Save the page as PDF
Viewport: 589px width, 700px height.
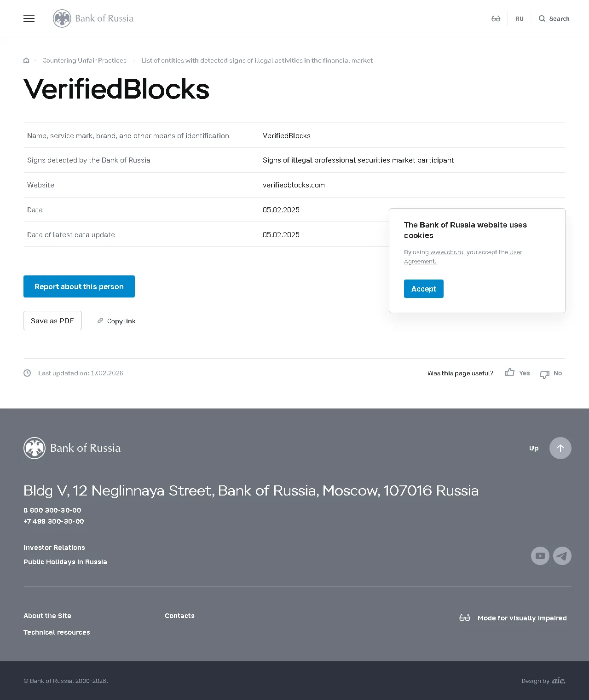[52, 321]
